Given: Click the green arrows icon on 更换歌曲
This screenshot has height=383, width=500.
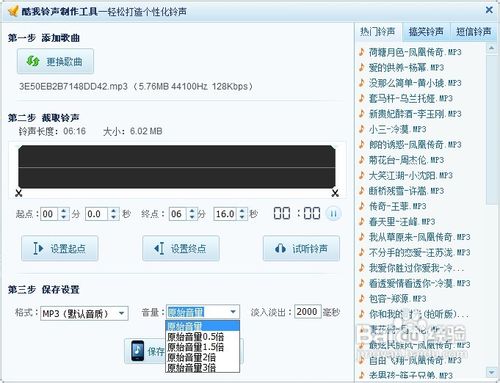Looking at the screenshot, I should pos(33,61).
